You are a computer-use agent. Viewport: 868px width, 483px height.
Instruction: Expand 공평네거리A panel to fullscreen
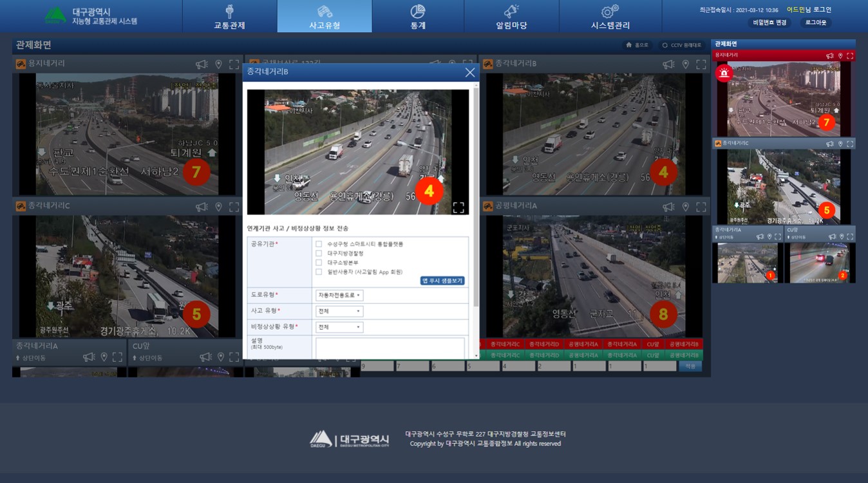(x=701, y=207)
